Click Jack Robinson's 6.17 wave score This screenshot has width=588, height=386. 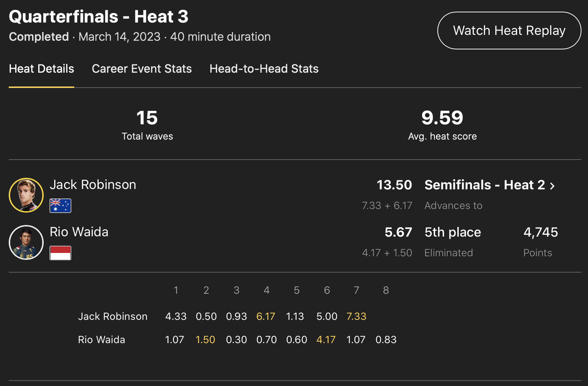point(266,317)
